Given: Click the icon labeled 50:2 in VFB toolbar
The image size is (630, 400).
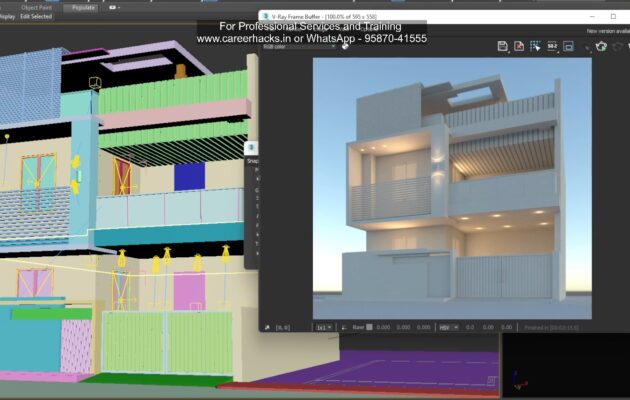Looking at the screenshot, I should (552, 46).
